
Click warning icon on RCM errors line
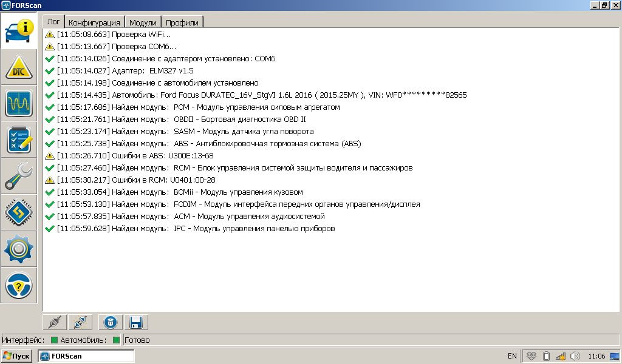click(x=50, y=180)
